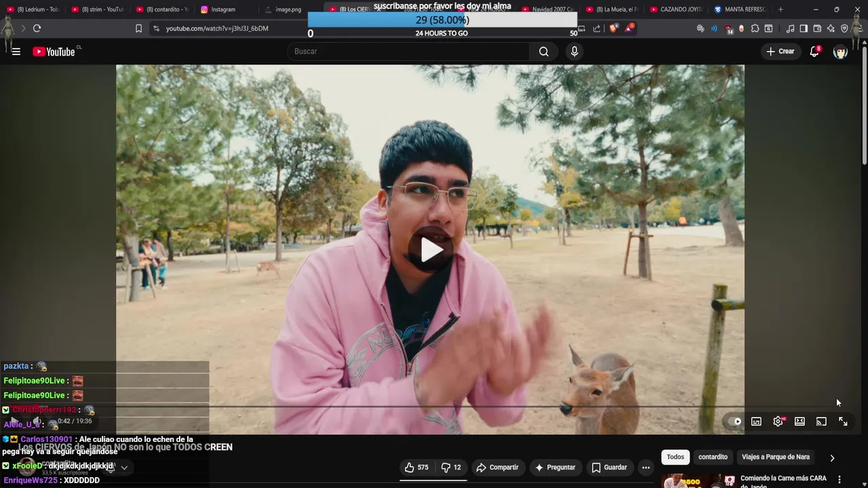
Task: Open the Crear create menu
Action: coord(780,52)
